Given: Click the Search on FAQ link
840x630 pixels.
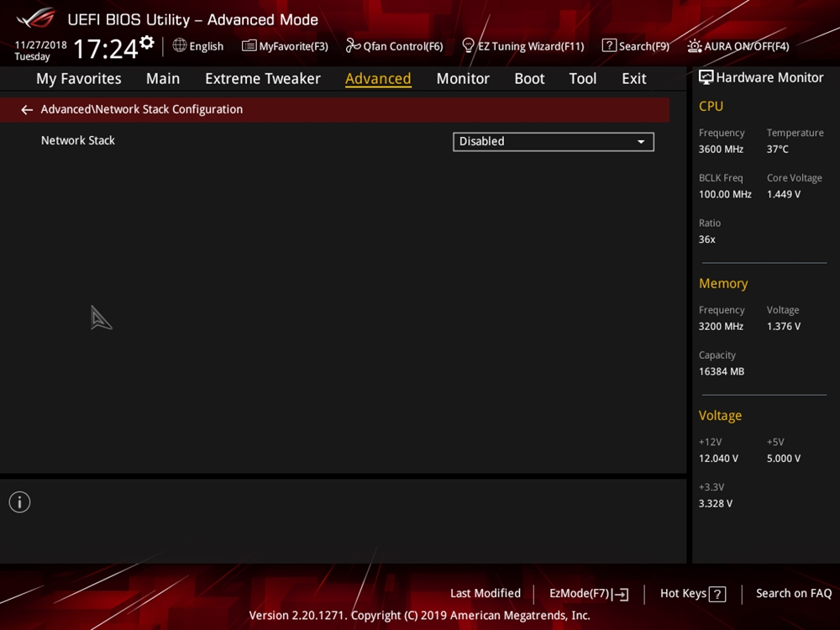Looking at the screenshot, I should [793, 594].
